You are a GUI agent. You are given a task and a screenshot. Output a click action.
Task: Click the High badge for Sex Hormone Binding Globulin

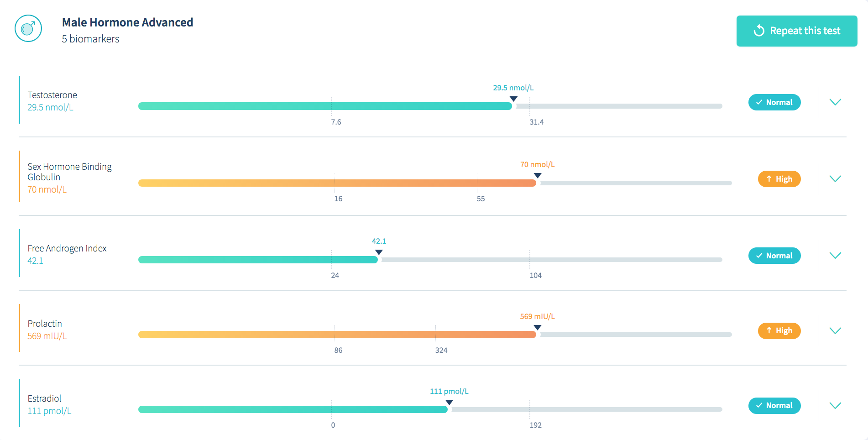tap(779, 179)
